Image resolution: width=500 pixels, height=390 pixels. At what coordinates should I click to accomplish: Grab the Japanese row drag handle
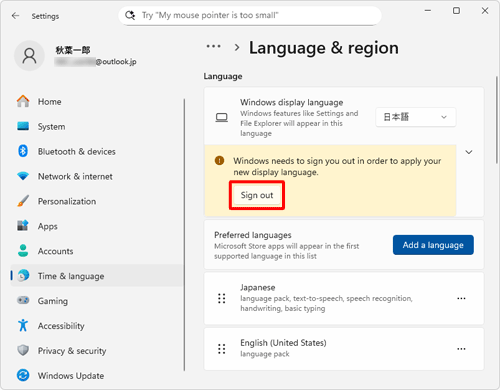click(222, 298)
